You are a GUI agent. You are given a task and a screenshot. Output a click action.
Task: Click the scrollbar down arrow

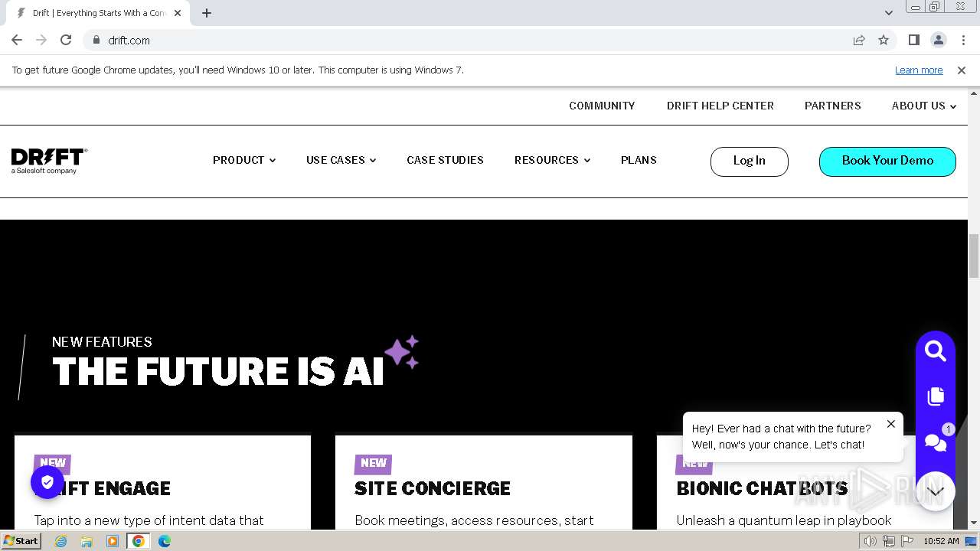[974, 523]
